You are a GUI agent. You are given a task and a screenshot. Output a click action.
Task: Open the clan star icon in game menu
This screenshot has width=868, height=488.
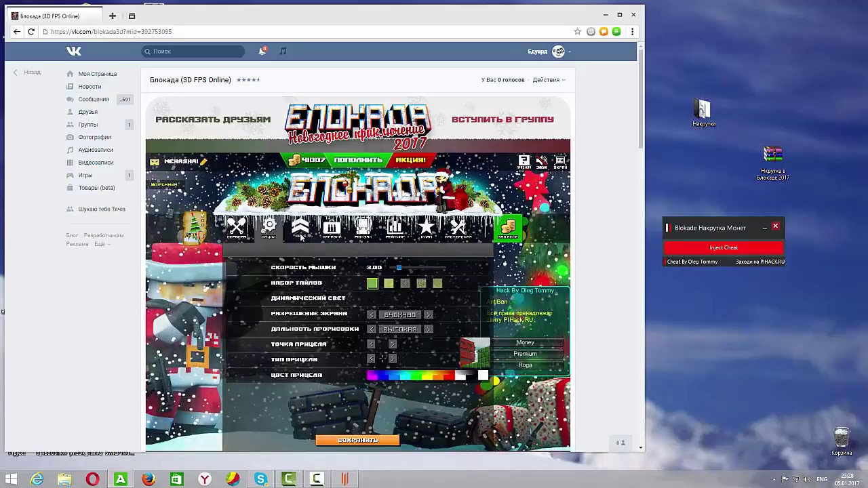(x=426, y=228)
